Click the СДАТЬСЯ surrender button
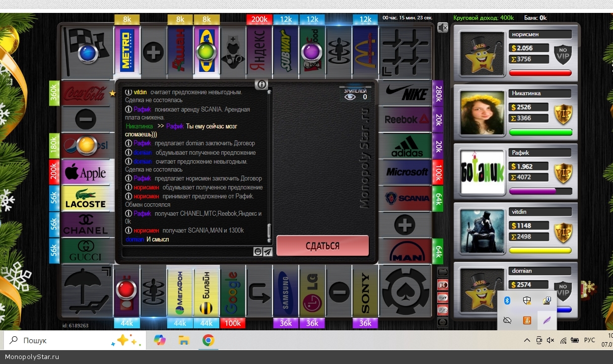Viewport: 613px width, 364px height. coord(322,246)
